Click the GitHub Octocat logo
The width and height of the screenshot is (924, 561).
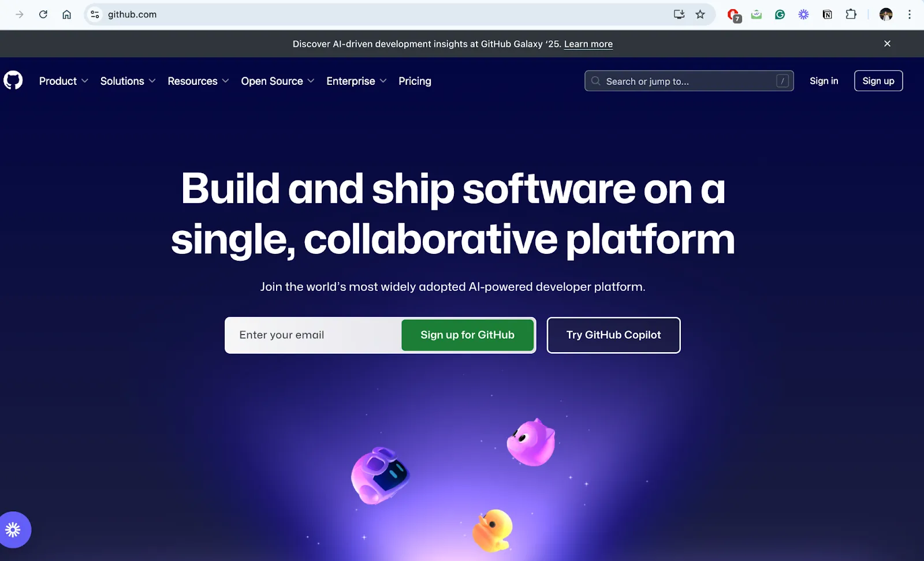click(x=13, y=80)
